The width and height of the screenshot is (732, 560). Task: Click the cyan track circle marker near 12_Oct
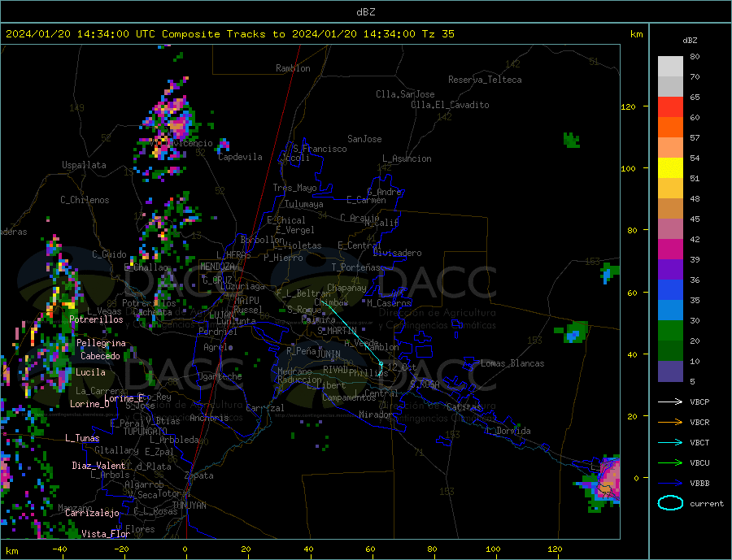381,363
